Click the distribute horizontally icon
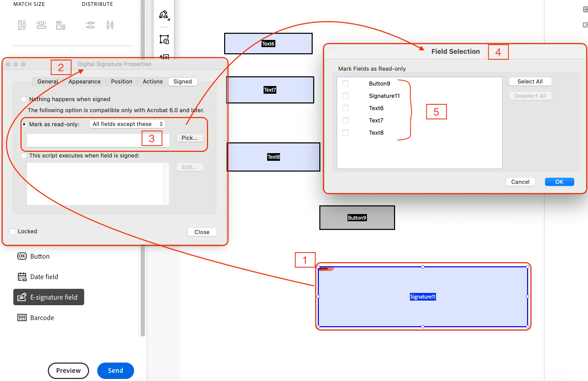This screenshot has height=381, width=588. (x=110, y=25)
